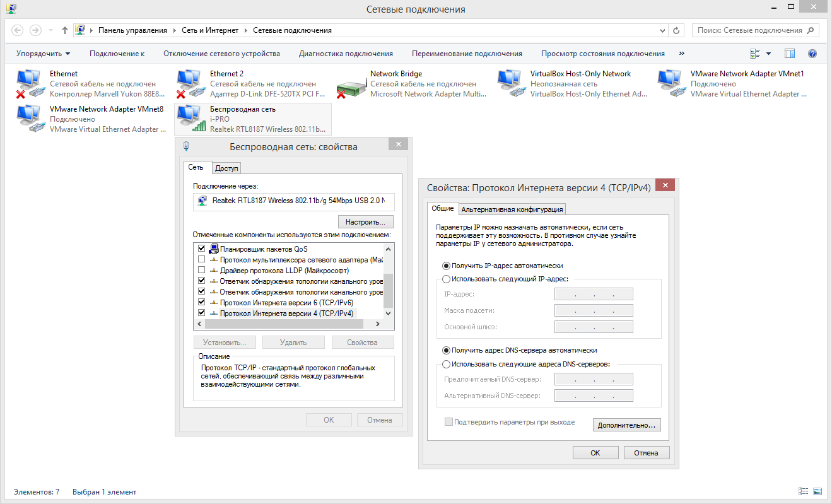Refresh the address bar location

pos(676,30)
